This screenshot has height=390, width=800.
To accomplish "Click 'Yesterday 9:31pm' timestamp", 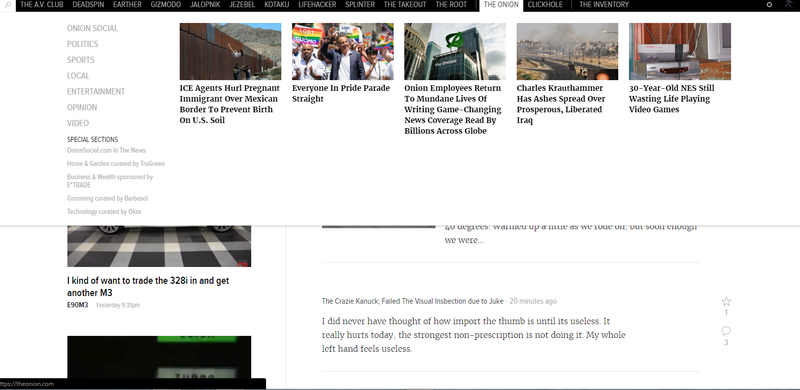I will [x=117, y=305].
